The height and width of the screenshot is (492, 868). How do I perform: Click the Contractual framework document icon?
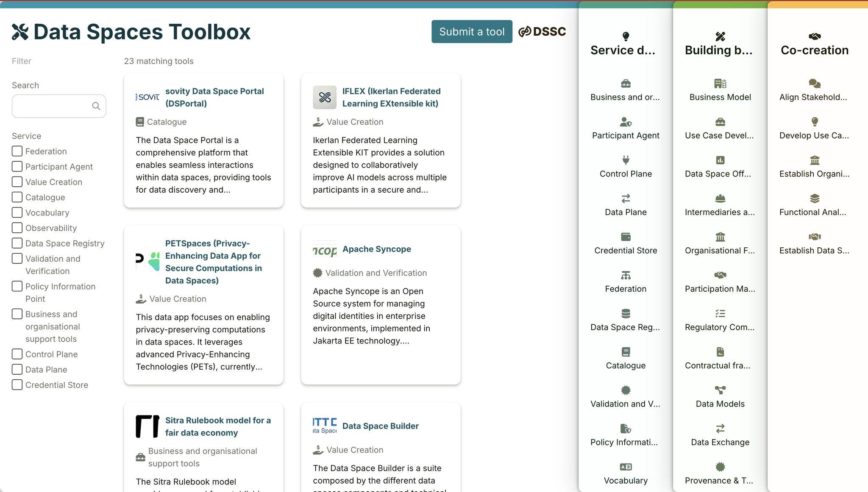tap(720, 352)
